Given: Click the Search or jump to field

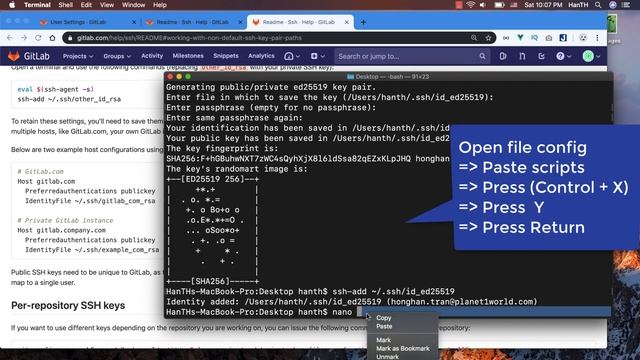Looking at the screenshot, I should 412,56.
